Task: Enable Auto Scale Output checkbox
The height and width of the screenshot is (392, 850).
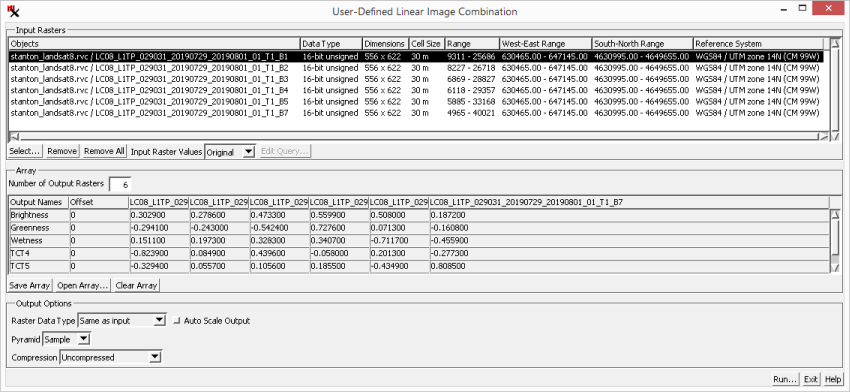Action: point(177,321)
